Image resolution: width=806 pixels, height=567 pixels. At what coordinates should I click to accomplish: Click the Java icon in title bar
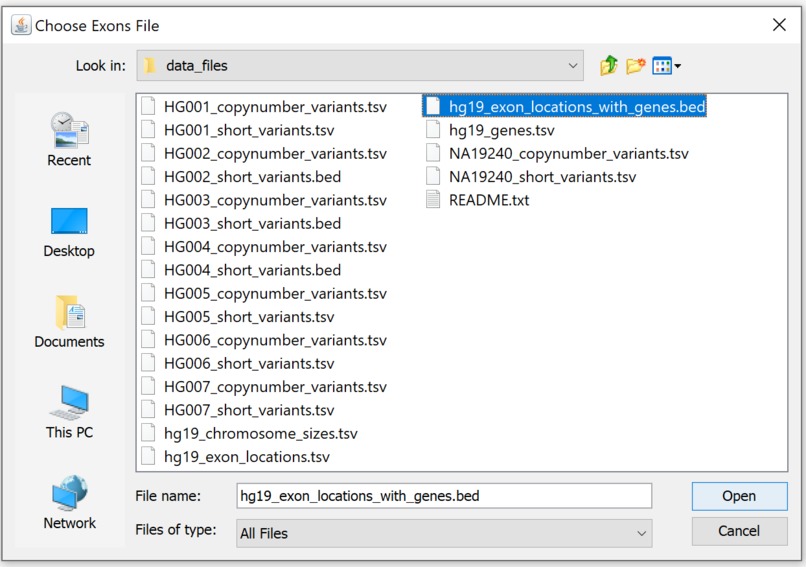pos(21,25)
